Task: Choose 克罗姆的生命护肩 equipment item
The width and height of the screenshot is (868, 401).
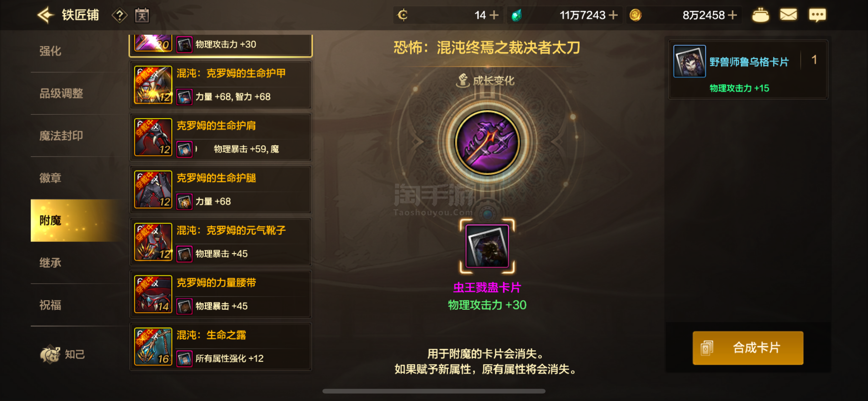Action: click(221, 137)
